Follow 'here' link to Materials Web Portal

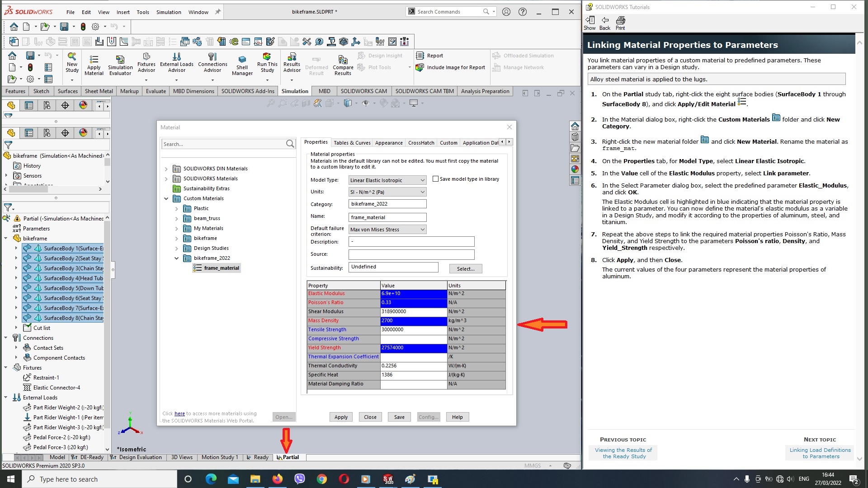click(179, 413)
